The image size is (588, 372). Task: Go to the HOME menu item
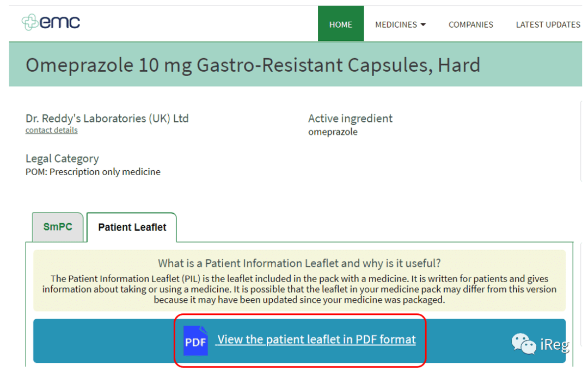point(340,23)
